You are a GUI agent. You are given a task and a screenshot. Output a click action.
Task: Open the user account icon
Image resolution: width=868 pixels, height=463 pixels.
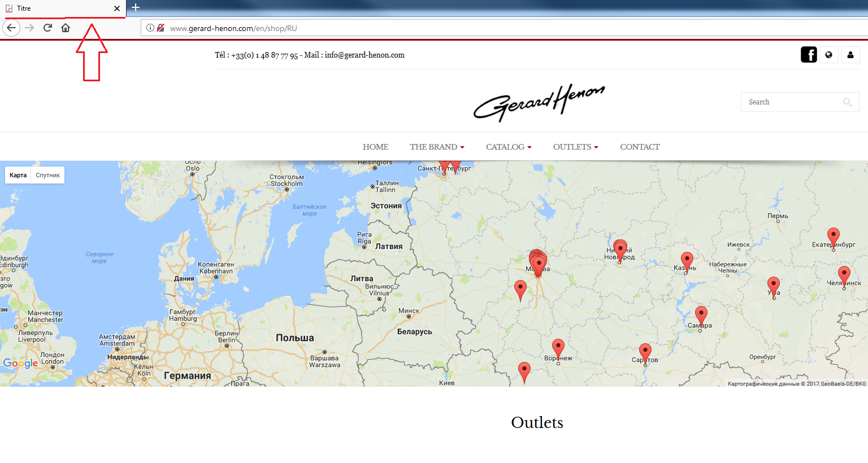click(850, 55)
